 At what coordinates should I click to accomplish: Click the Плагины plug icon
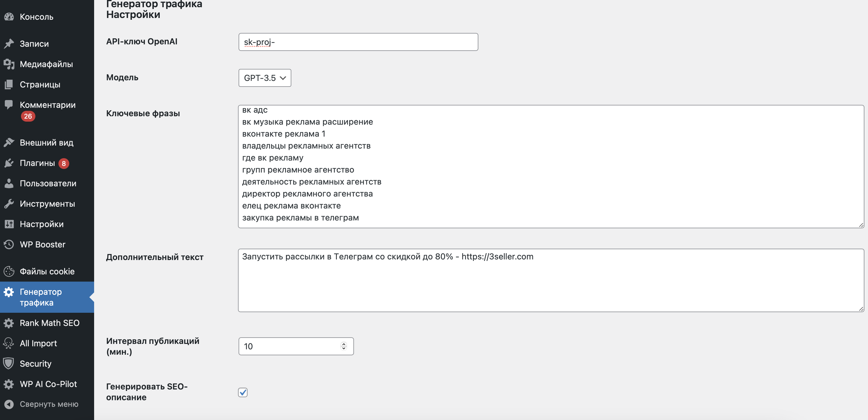[9, 163]
